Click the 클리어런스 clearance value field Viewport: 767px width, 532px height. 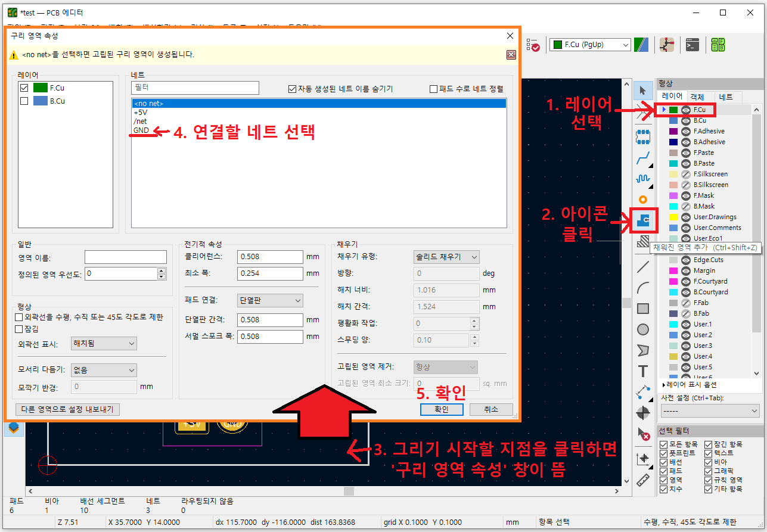click(271, 257)
